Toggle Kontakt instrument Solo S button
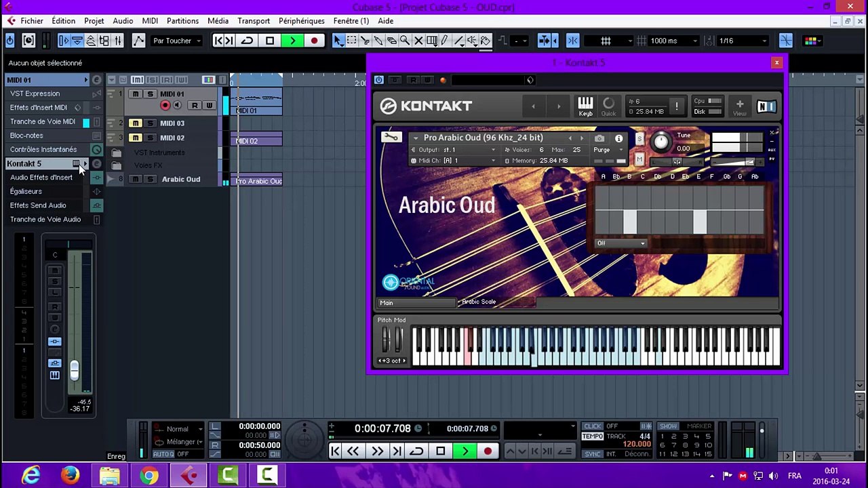Image resolution: width=868 pixels, height=488 pixels. click(x=639, y=139)
